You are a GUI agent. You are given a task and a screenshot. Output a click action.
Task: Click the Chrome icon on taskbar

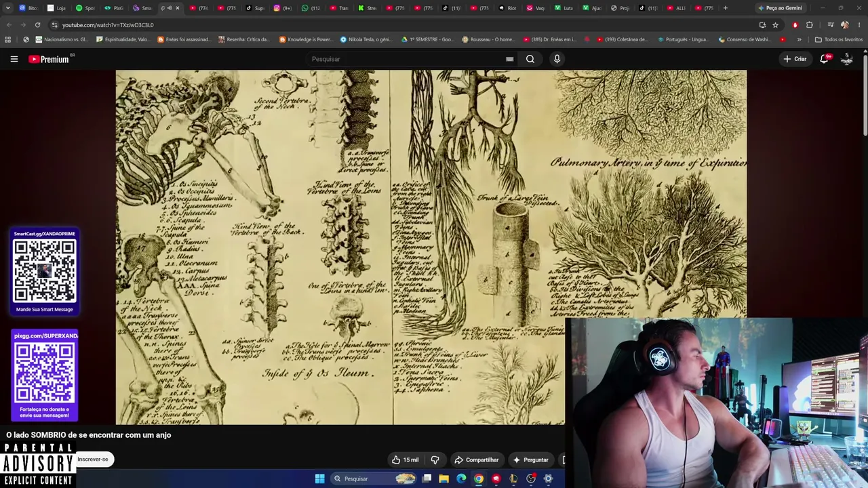click(x=479, y=479)
